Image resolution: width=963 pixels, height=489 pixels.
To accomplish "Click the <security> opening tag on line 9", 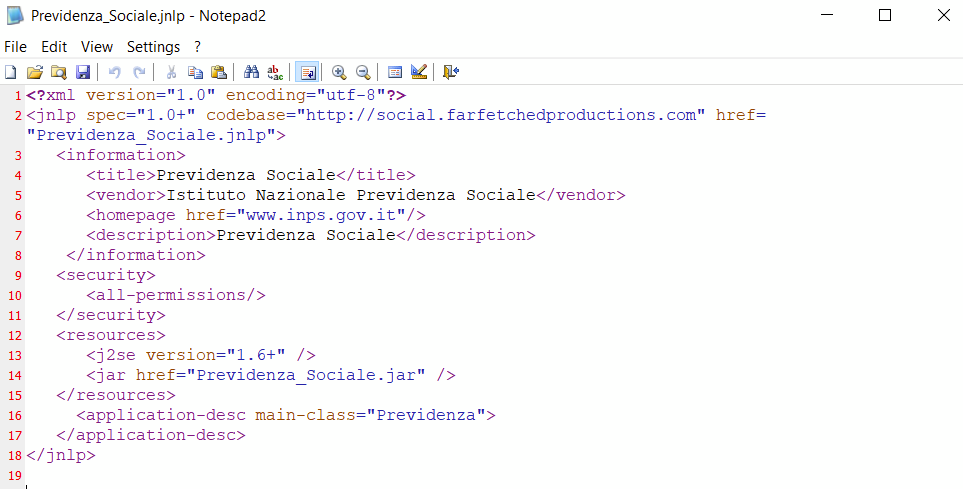I will [106, 275].
